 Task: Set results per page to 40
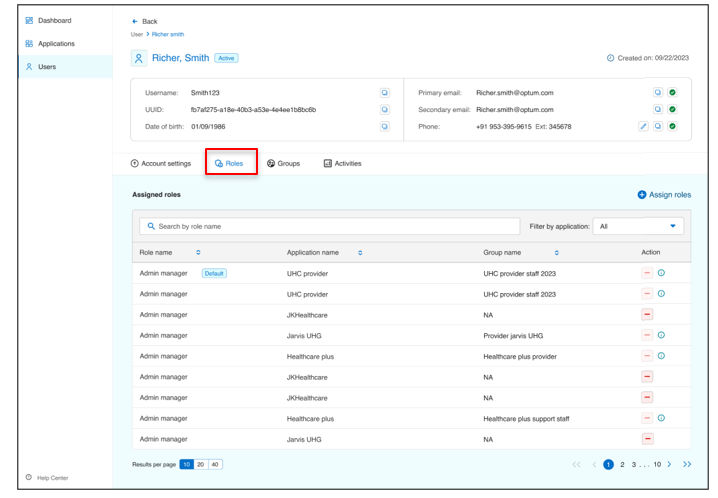click(x=215, y=465)
